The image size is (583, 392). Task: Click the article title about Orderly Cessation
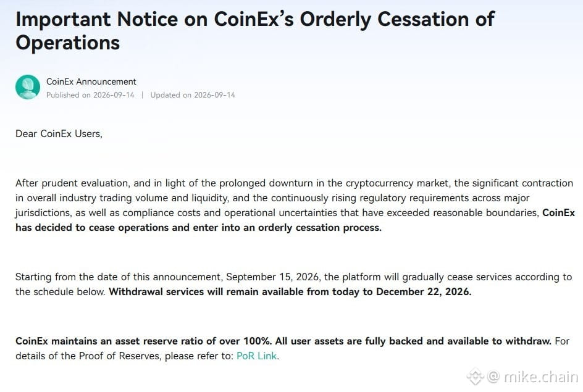pyautogui.click(x=255, y=30)
